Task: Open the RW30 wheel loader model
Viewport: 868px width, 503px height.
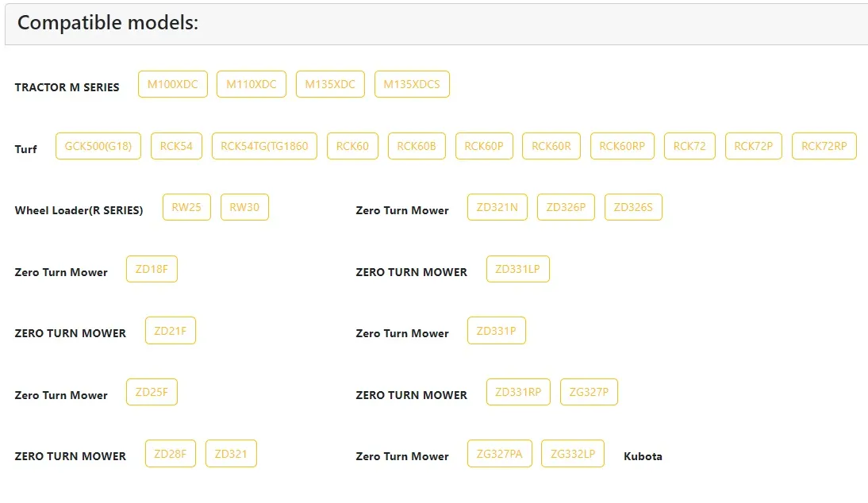Action: (244, 207)
